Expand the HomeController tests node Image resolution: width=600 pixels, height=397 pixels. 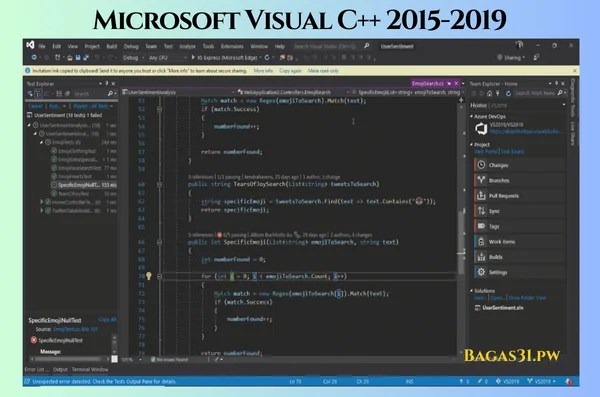(42, 201)
